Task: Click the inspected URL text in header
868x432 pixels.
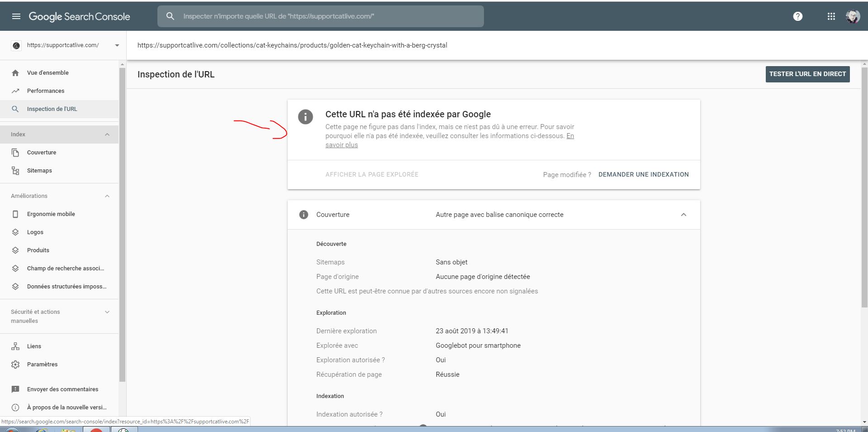Action: [x=292, y=45]
